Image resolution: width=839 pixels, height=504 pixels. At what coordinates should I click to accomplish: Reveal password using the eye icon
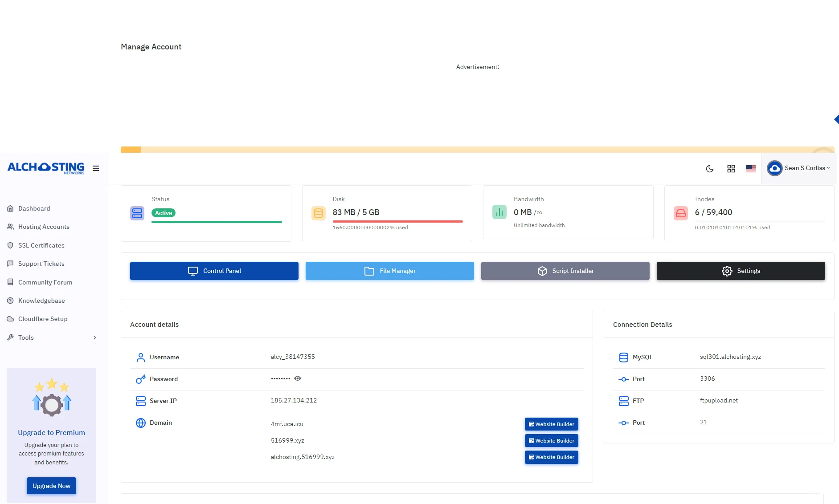coord(298,378)
